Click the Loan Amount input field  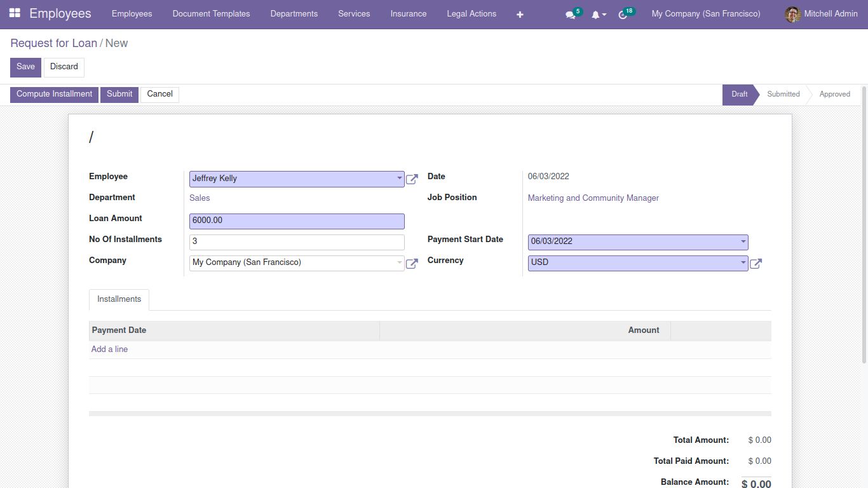[x=296, y=220]
